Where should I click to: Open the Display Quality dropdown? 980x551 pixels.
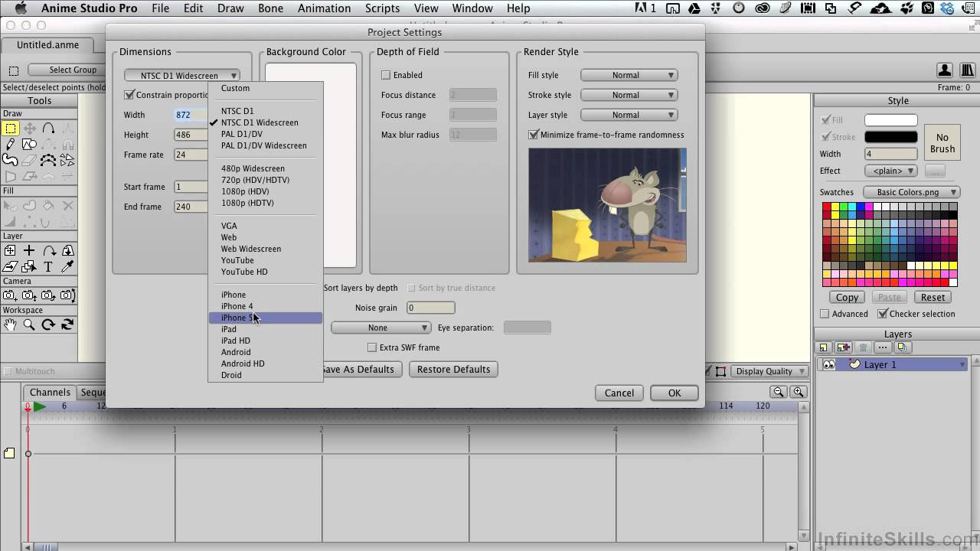[x=768, y=370]
